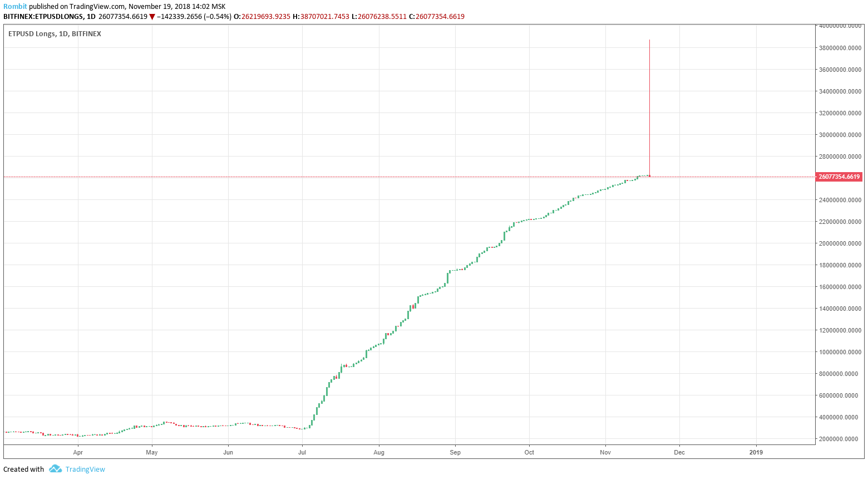Click the 10000000.0000 price axis label
Image resolution: width=868 pixels, height=479 pixels.
pos(840,352)
